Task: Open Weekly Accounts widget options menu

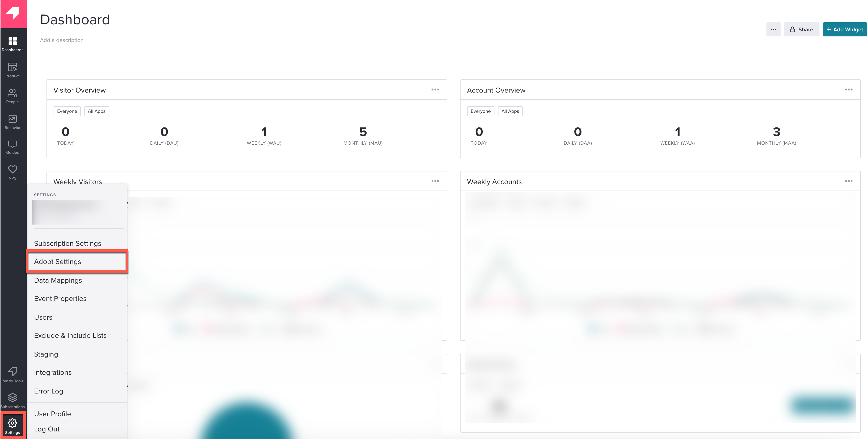Action: coord(849,181)
